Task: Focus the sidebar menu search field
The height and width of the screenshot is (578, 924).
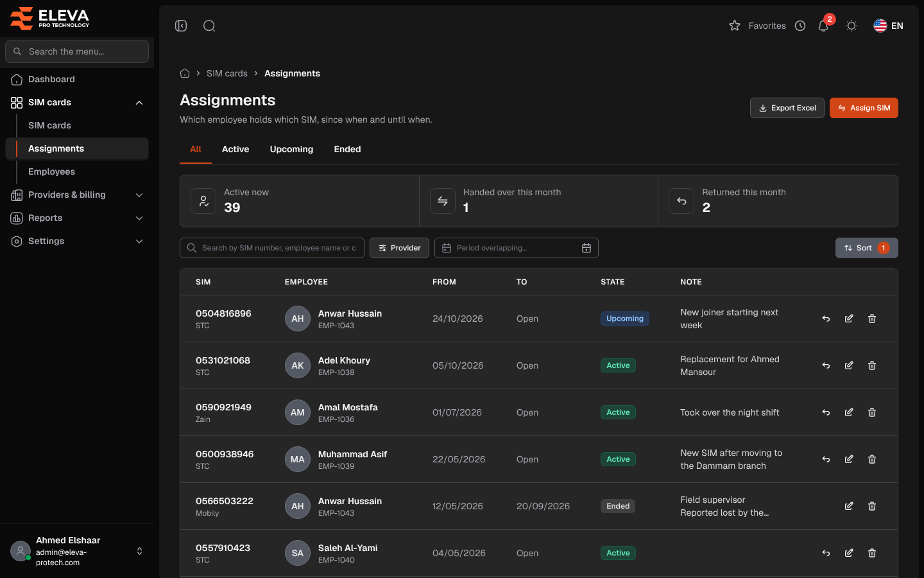Action: point(77,51)
